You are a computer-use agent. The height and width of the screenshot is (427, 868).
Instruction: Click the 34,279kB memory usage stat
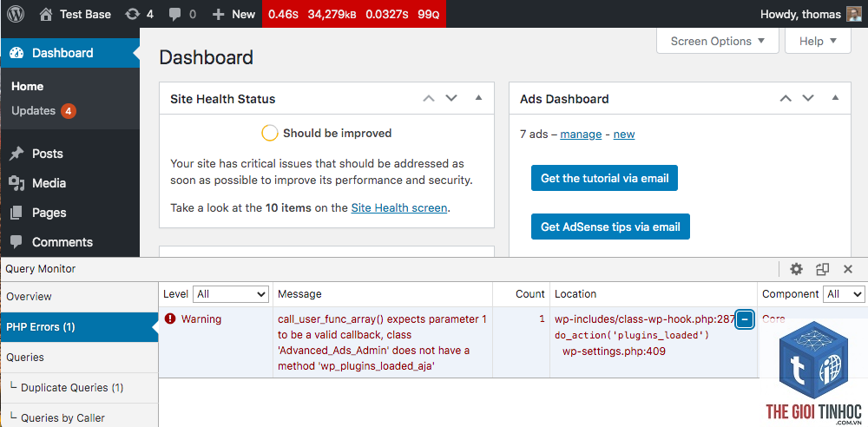(332, 15)
